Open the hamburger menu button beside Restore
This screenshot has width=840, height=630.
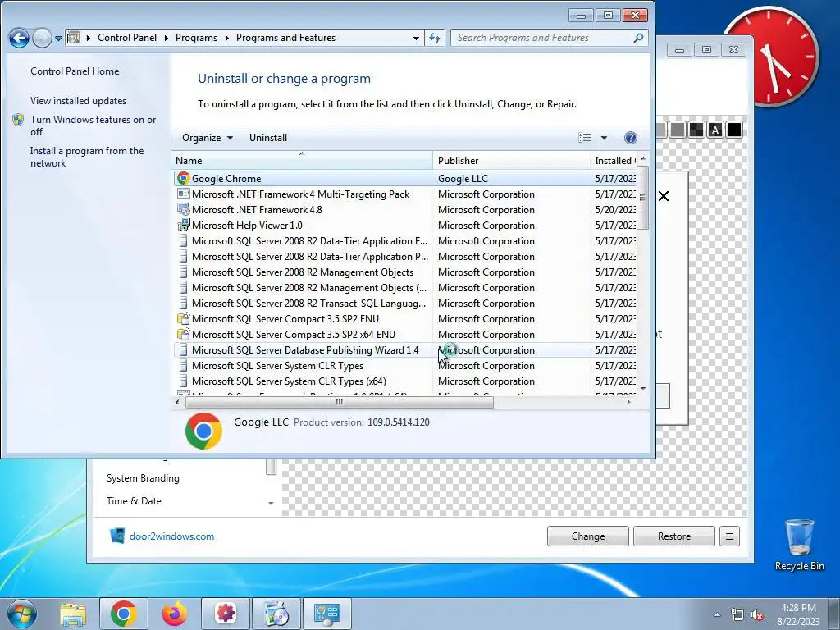point(729,536)
